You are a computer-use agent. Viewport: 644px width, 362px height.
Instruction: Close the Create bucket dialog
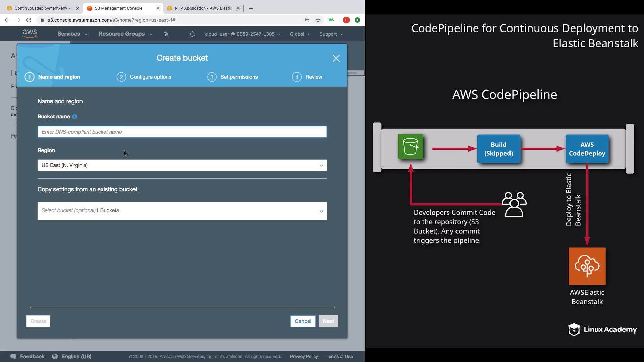click(336, 58)
